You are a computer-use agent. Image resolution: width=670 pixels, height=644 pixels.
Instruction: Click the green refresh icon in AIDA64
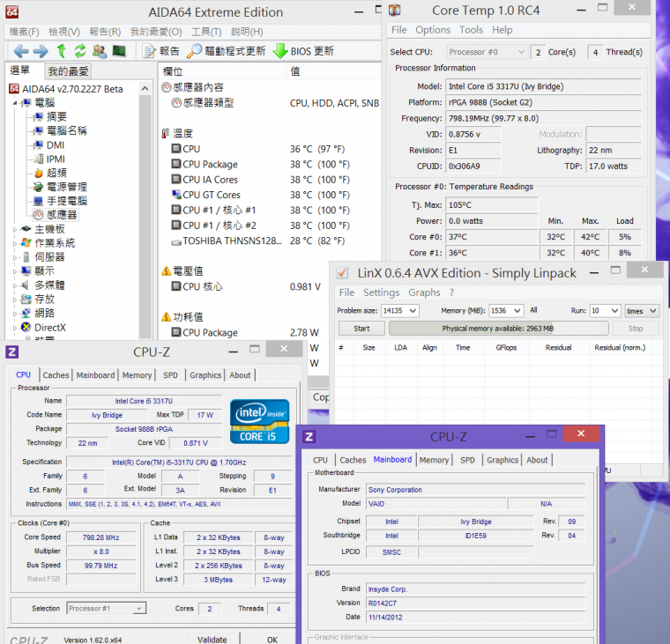[x=80, y=51]
